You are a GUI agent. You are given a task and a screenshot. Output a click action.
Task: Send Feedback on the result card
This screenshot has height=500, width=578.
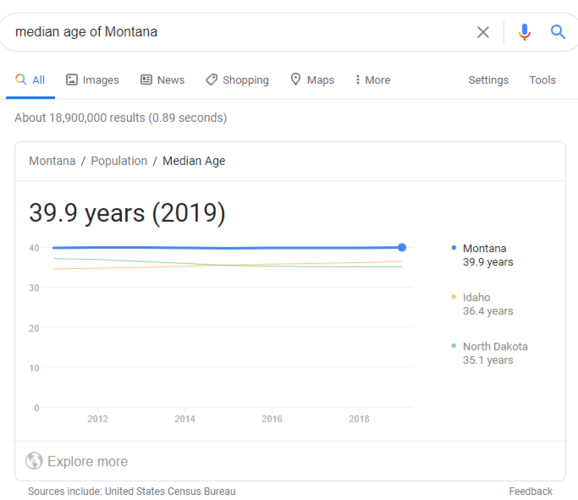(530, 491)
